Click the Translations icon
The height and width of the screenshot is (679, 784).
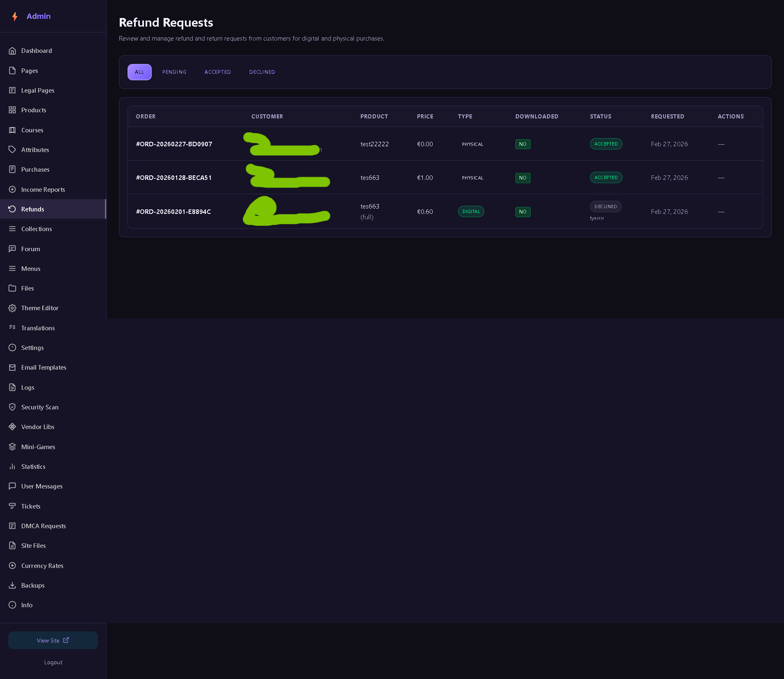[12, 328]
